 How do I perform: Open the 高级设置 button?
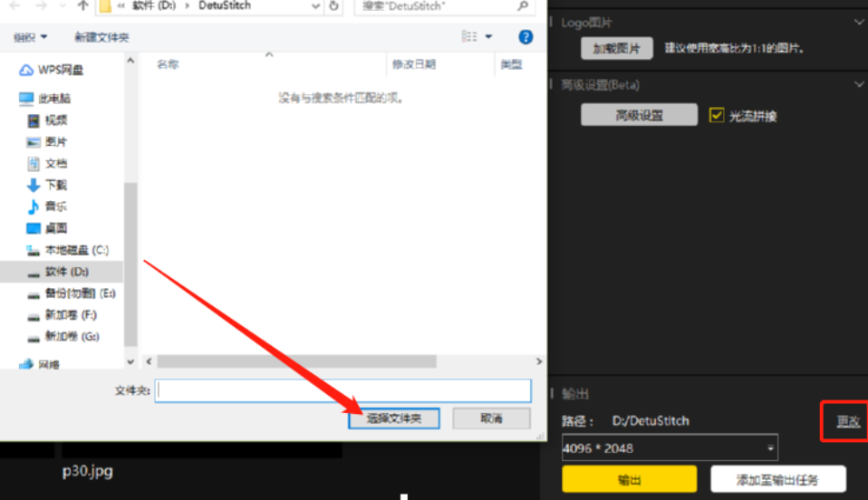click(x=639, y=115)
